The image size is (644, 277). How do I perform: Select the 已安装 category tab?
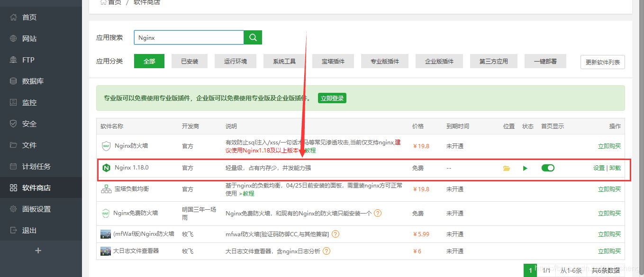coord(190,62)
